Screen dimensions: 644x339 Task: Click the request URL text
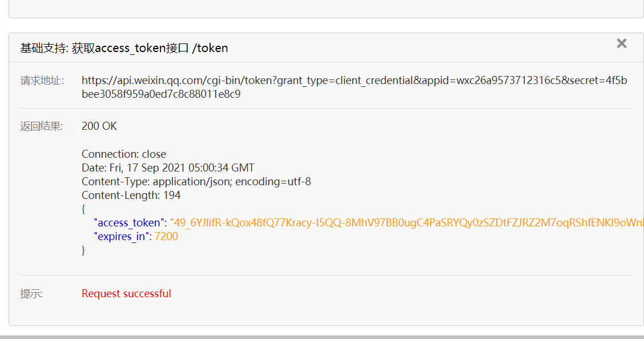(x=354, y=87)
